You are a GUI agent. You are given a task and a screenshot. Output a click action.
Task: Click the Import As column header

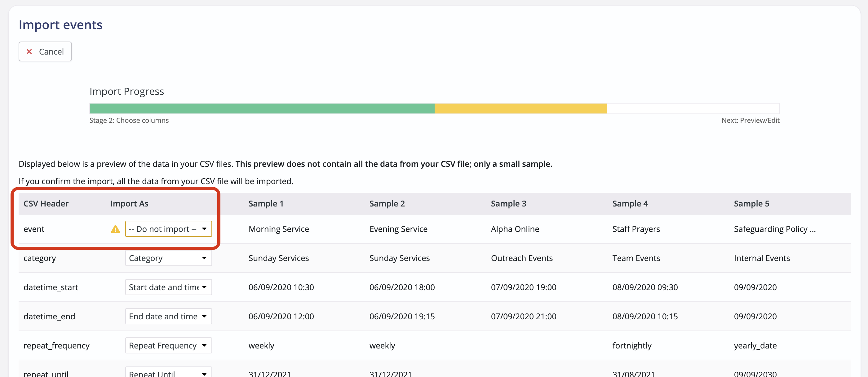(x=129, y=203)
